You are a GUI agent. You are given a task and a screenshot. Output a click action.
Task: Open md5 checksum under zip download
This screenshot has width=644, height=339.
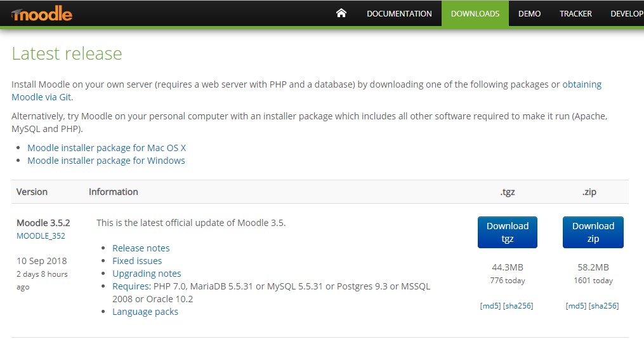coord(576,306)
